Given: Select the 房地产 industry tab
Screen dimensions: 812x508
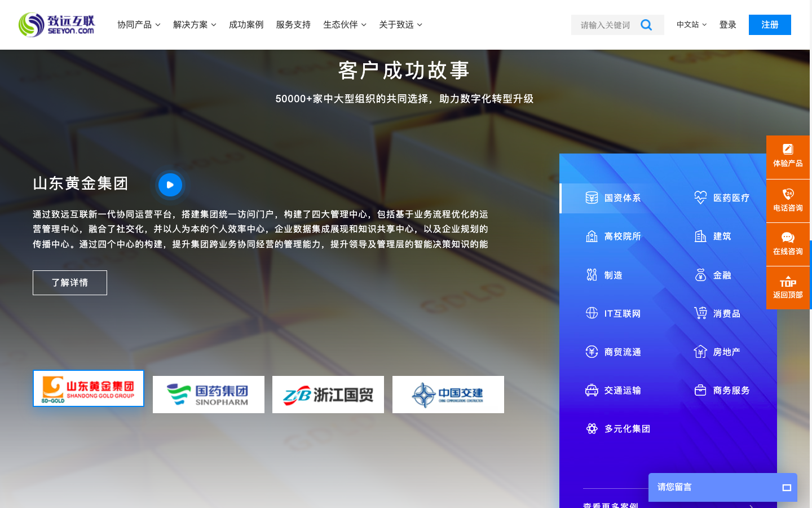Looking at the screenshot, I should [717, 352].
